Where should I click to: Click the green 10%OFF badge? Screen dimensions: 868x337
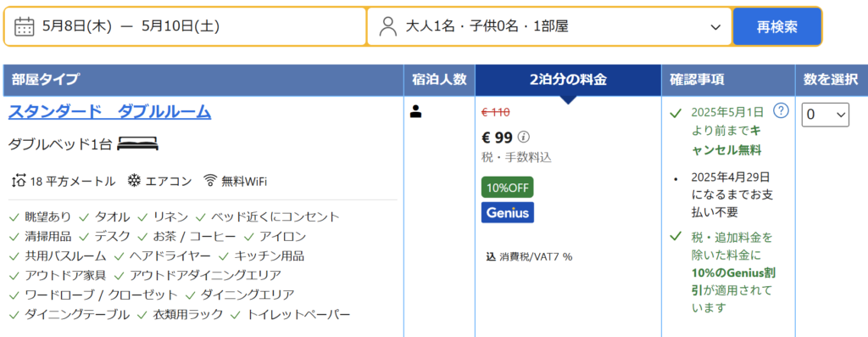(508, 187)
